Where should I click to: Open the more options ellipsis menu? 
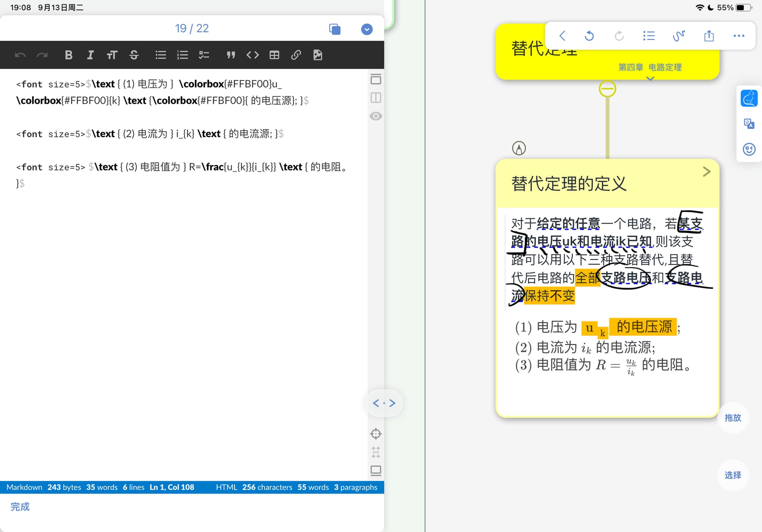coord(739,36)
